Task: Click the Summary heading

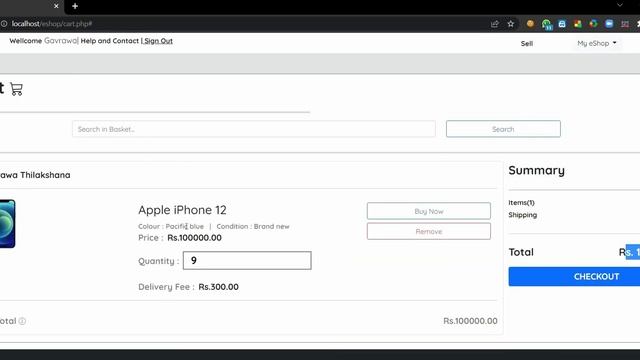Action: (536, 170)
